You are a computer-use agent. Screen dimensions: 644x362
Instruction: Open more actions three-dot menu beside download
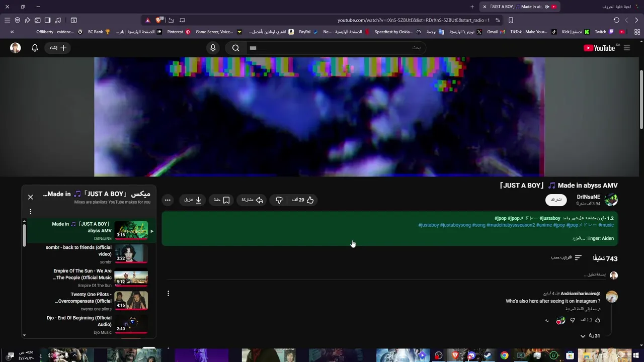[x=168, y=200]
